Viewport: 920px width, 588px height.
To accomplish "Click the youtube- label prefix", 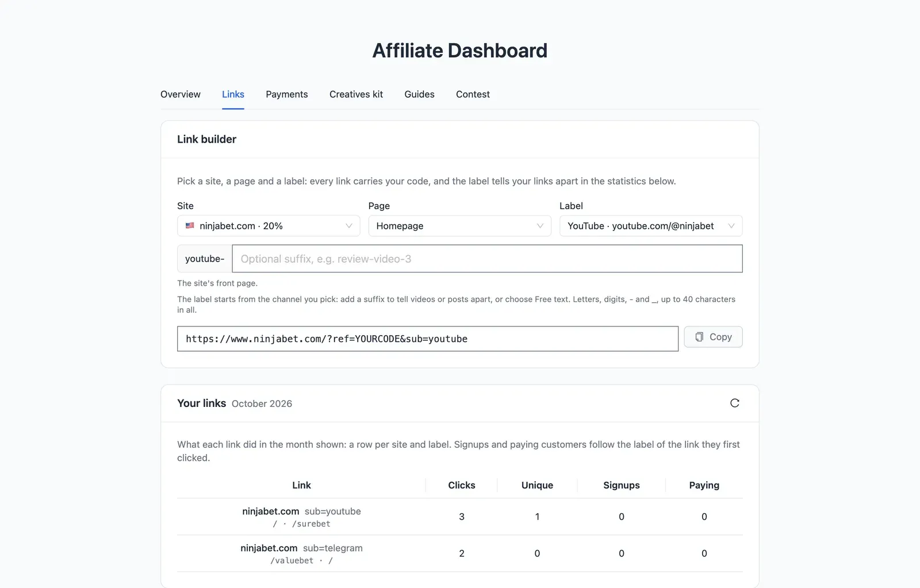I will (x=205, y=259).
